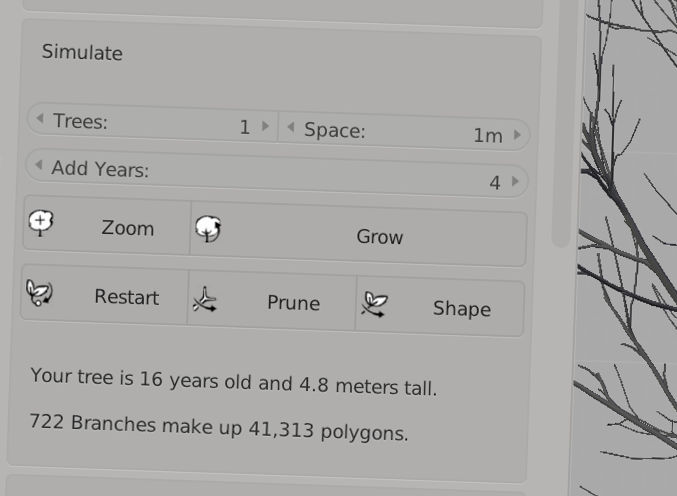Increase Space value with right arrow
The height and width of the screenshot is (496, 677).
pyautogui.click(x=517, y=135)
